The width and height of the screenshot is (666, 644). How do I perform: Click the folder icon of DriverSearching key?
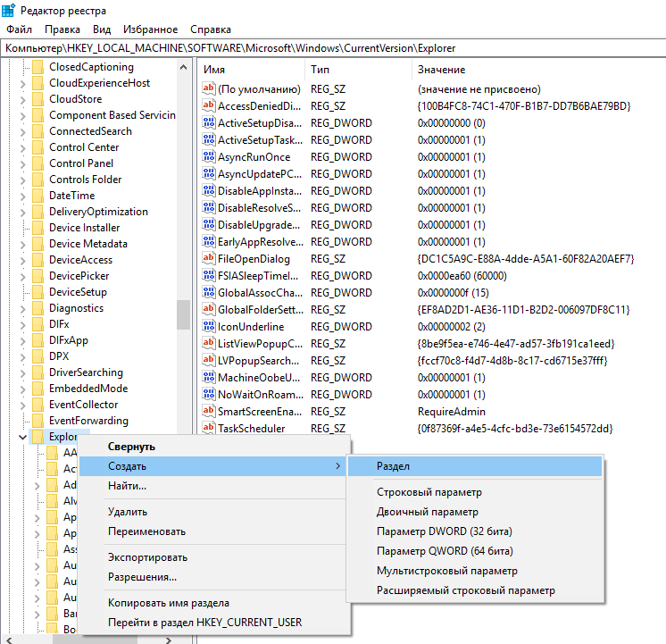pos(37,372)
